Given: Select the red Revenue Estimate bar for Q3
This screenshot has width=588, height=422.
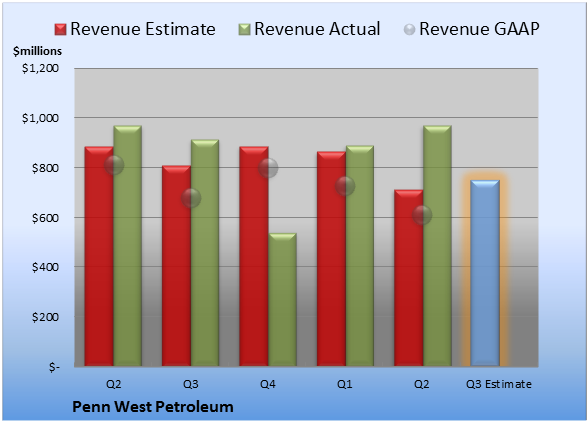Looking at the screenshot, I should coord(176,266).
